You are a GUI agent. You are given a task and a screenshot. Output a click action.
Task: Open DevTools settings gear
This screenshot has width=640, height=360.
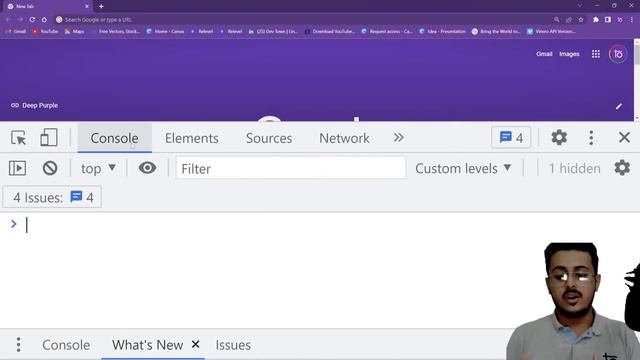point(559,138)
